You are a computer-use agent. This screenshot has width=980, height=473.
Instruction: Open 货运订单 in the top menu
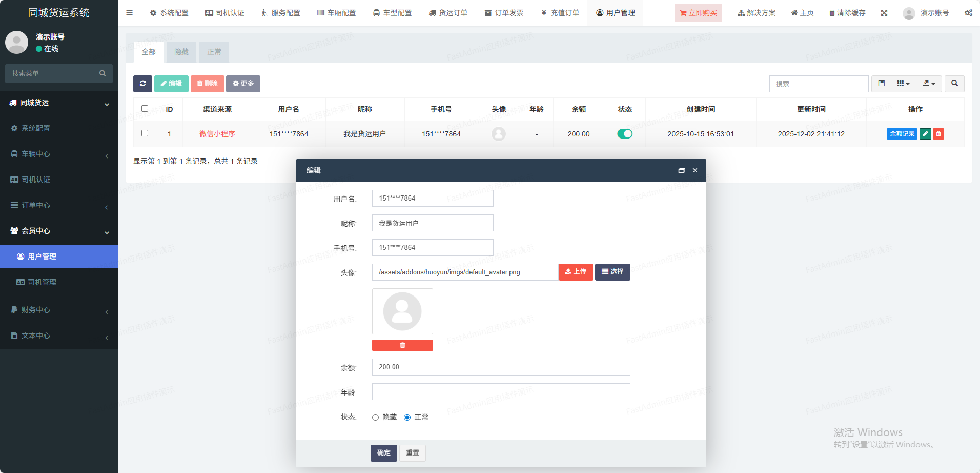[448, 13]
